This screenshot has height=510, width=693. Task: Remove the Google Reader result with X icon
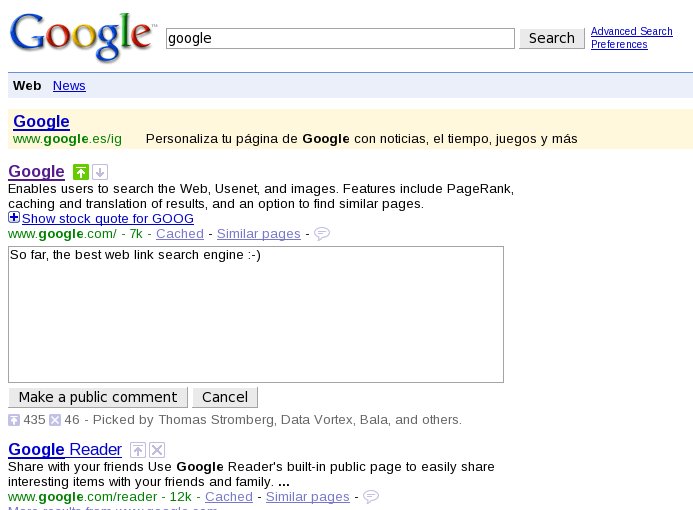[x=157, y=450]
